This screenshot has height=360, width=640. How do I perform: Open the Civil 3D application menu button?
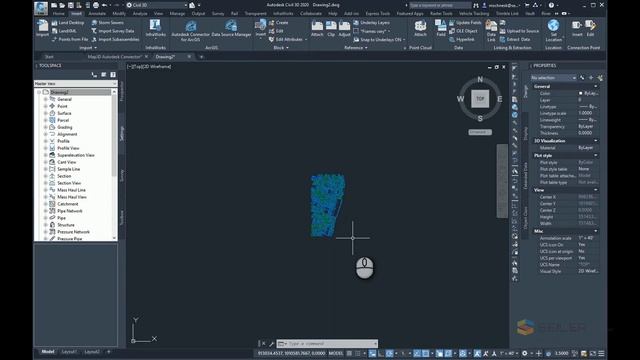click(x=40, y=8)
